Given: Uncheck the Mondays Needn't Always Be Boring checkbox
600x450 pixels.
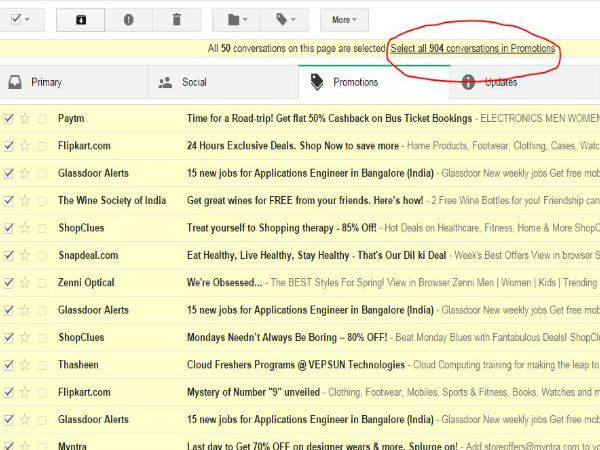Looking at the screenshot, I should click(8, 338).
